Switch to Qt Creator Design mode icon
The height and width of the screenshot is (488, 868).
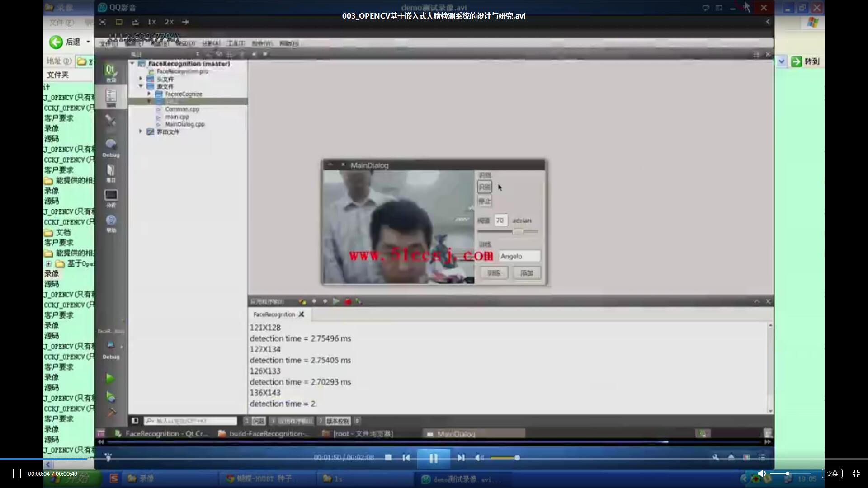[111, 122]
